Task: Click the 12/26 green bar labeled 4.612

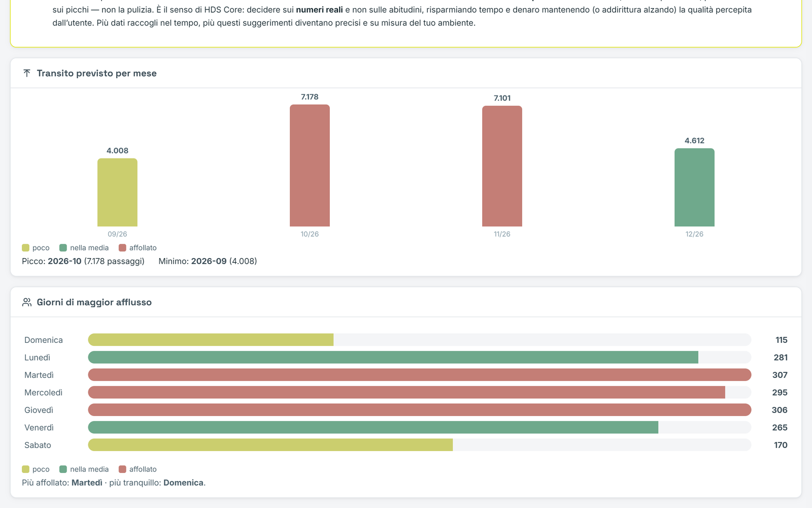Action: [x=694, y=187]
